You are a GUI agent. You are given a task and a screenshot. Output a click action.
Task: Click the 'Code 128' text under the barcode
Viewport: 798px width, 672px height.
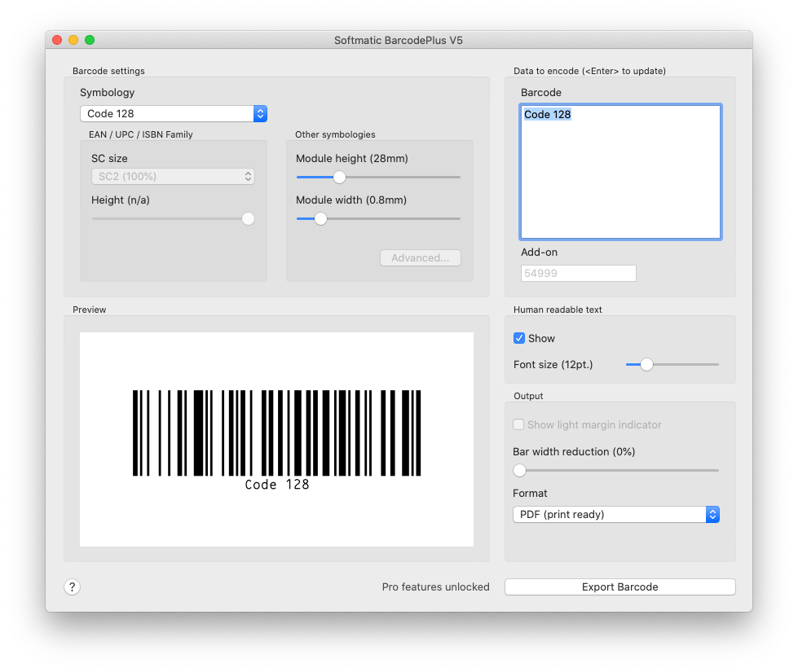[277, 485]
